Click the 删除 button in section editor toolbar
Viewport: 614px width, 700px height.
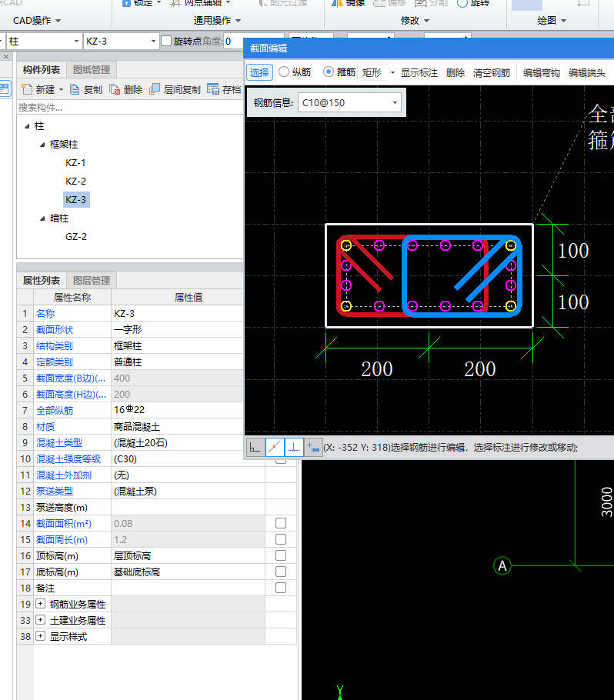(x=455, y=72)
